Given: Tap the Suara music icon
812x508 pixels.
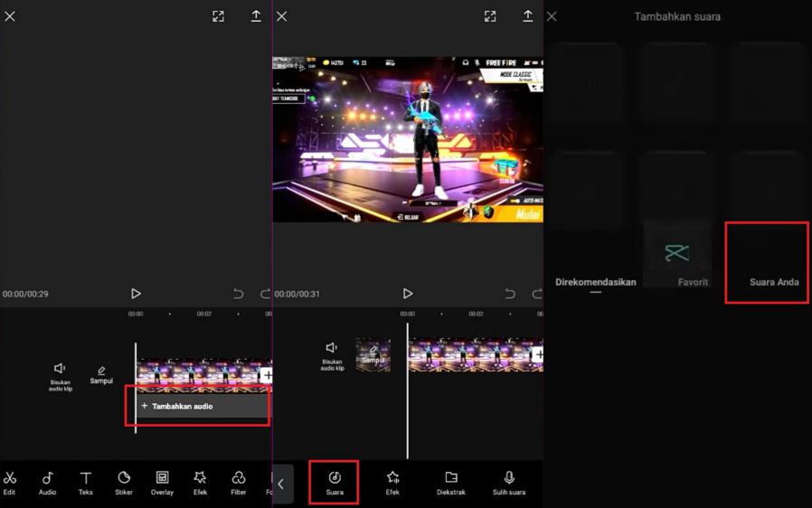Looking at the screenshot, I should pyautogui.click(x=334, y=483).
